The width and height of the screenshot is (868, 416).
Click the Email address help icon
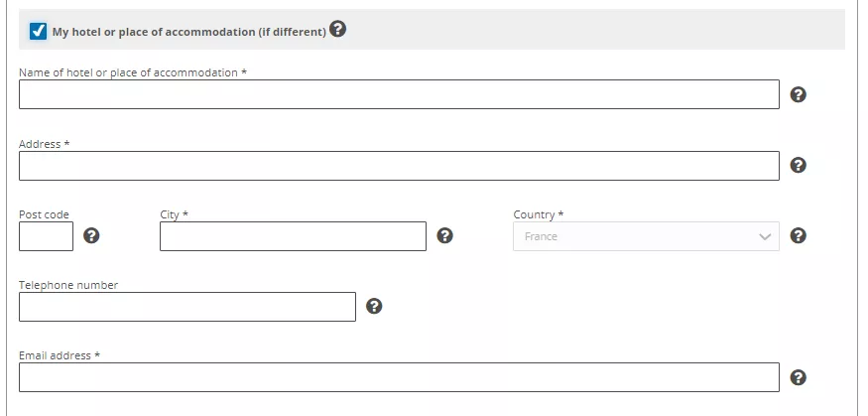point(798,377)
